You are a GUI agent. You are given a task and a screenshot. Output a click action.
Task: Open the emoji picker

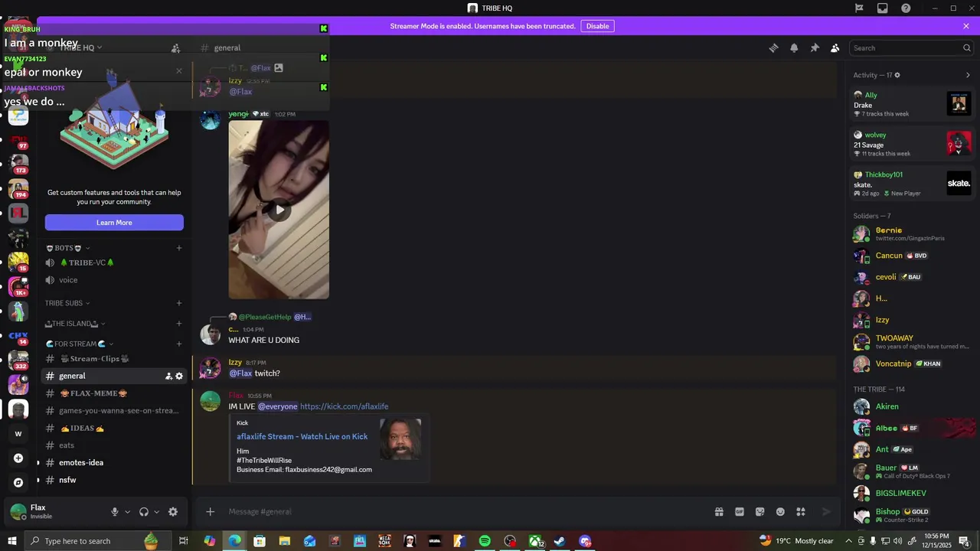tap(780, 512)
